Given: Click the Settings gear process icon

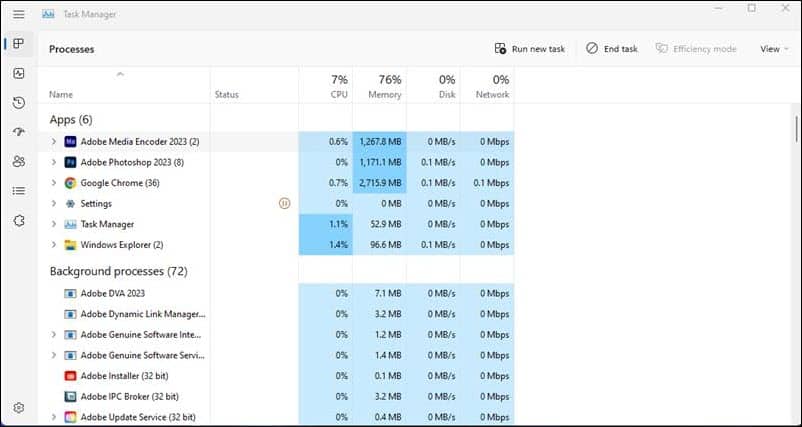Looking at the screenshot, I should point(70,204).
